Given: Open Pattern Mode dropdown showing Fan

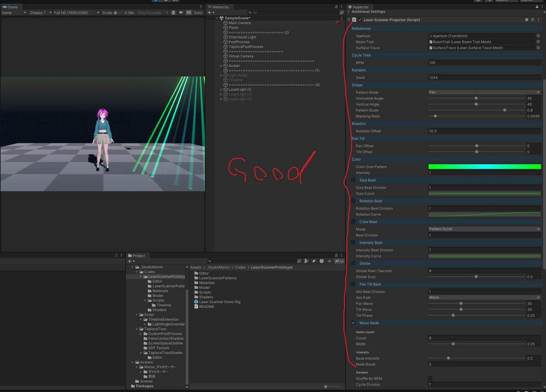Looking at the screenshot, I should tap(485, 92).
